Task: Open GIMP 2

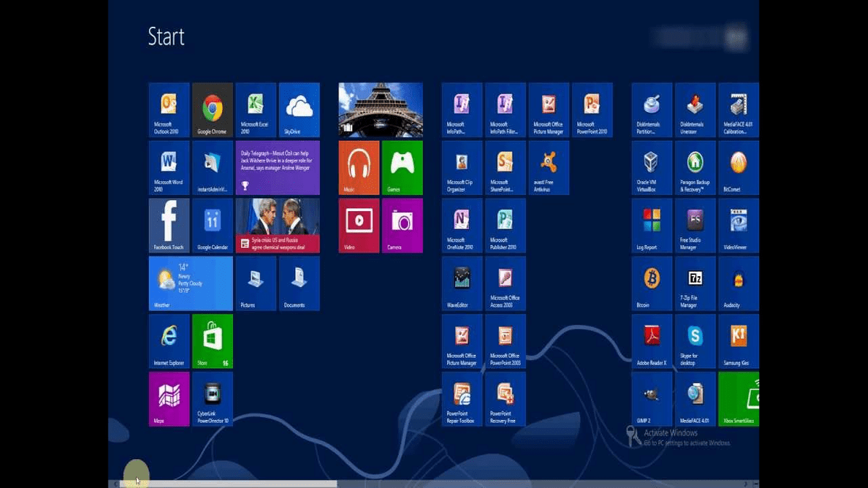Action: 651,399
